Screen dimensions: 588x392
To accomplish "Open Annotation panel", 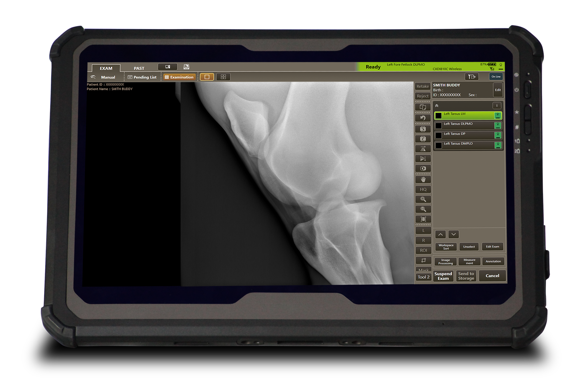I will [x=493, y=261].
